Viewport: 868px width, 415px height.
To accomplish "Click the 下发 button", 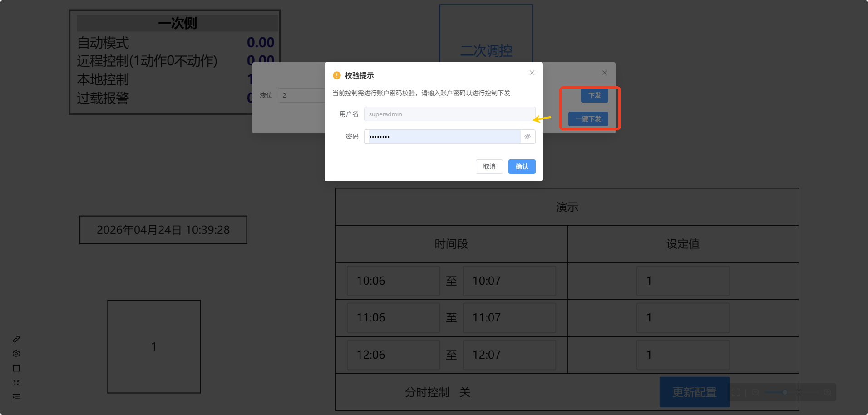I will tap(595, 95).
